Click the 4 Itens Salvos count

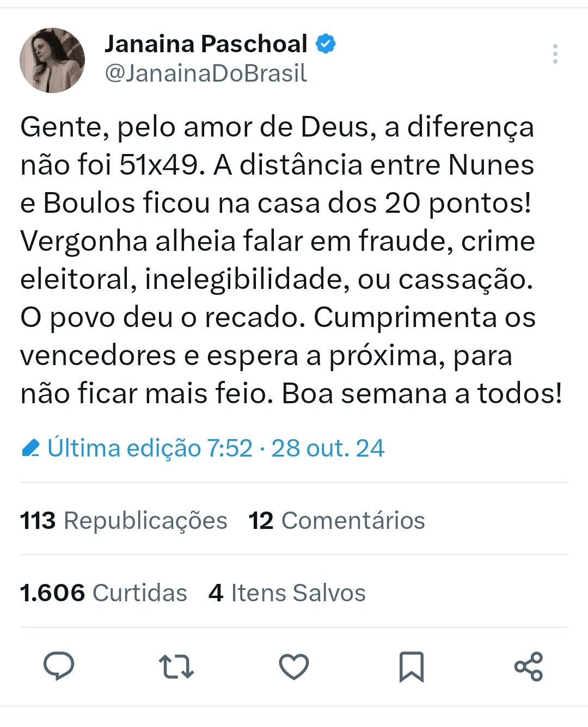pyautogui.click(x=287, y=593)
